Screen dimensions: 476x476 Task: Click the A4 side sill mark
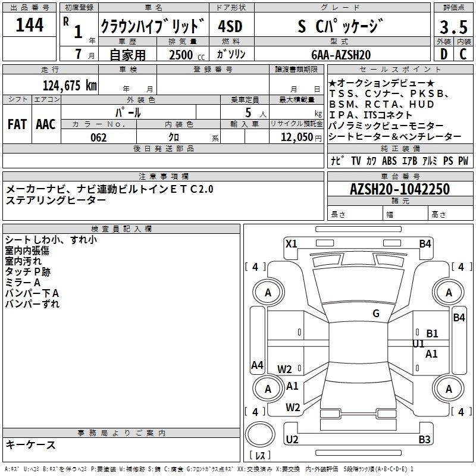point(257,365)
